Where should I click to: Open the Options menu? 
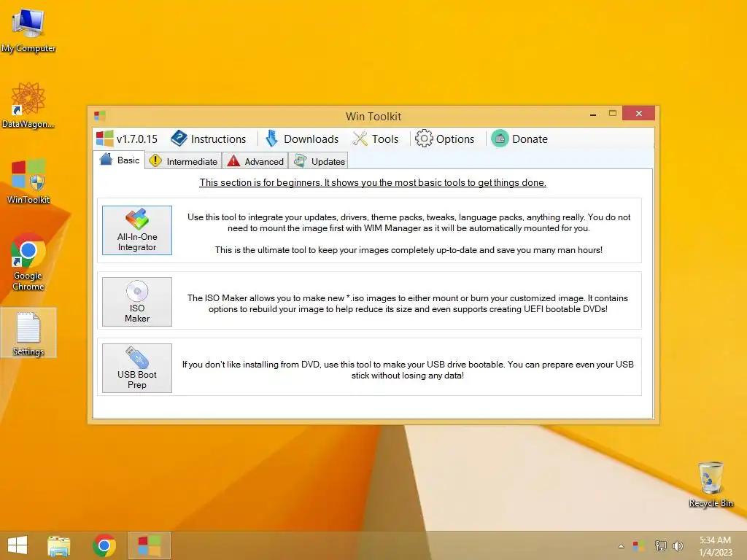[x=445, y=139]
